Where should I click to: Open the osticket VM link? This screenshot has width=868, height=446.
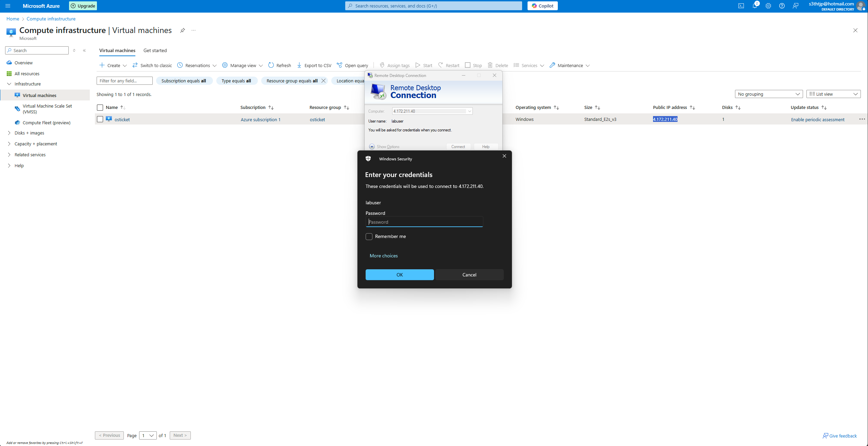pos(122,120)
